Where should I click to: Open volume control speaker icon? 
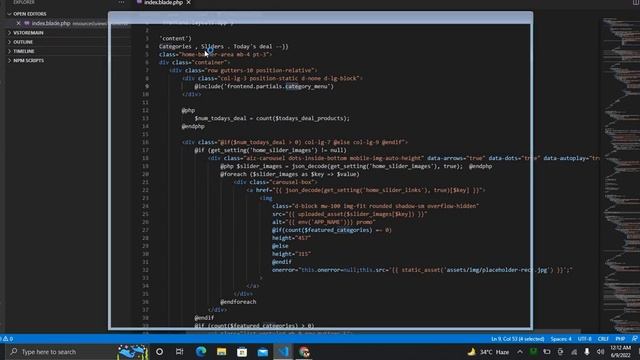(x=600, y=351)
